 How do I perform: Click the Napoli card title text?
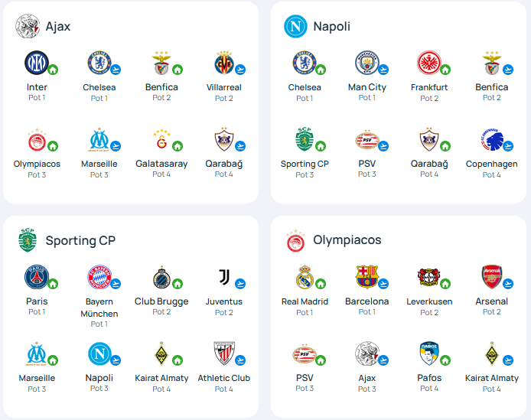pyautogui.click(x=331, y=26)
